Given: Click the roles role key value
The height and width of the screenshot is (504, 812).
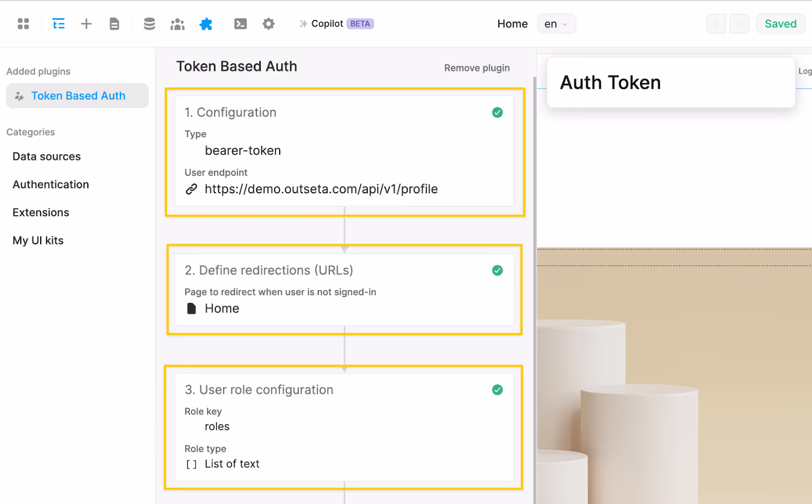Looking at the screenshot, I should [x=217, y=426].
